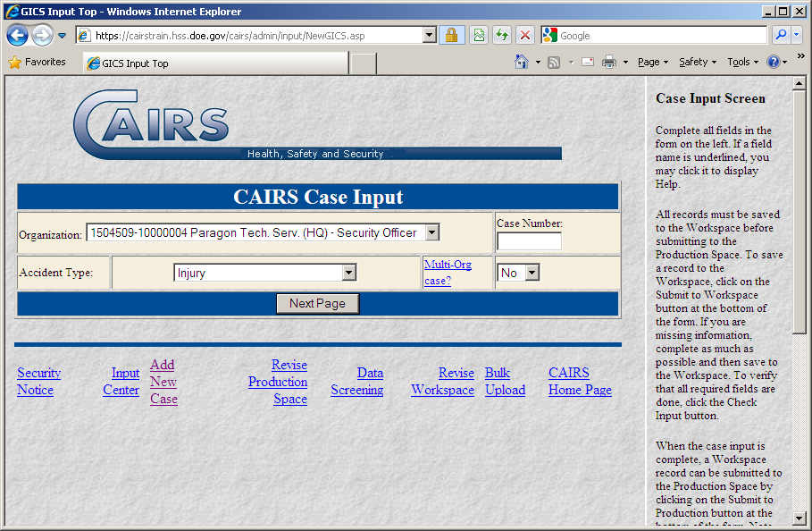Open the Bulk Upload link
The height and width of the screenshot is (531, 812).
505,382
